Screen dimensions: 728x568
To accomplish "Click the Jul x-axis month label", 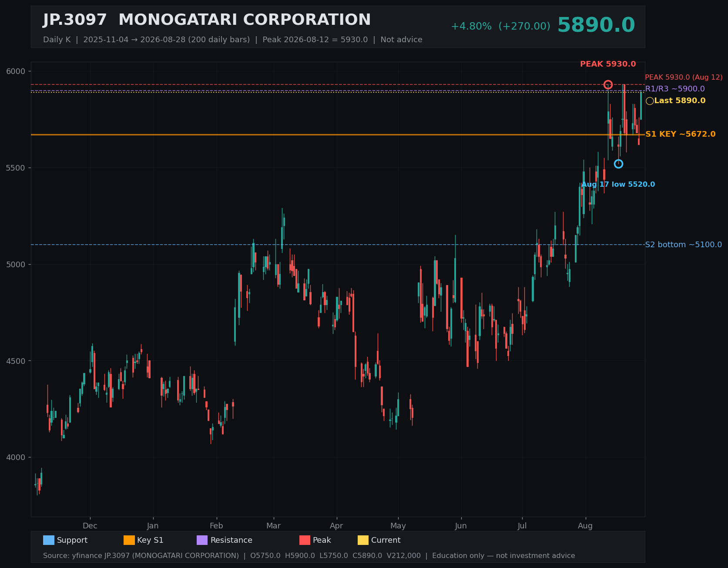I will tap(522, 526).
